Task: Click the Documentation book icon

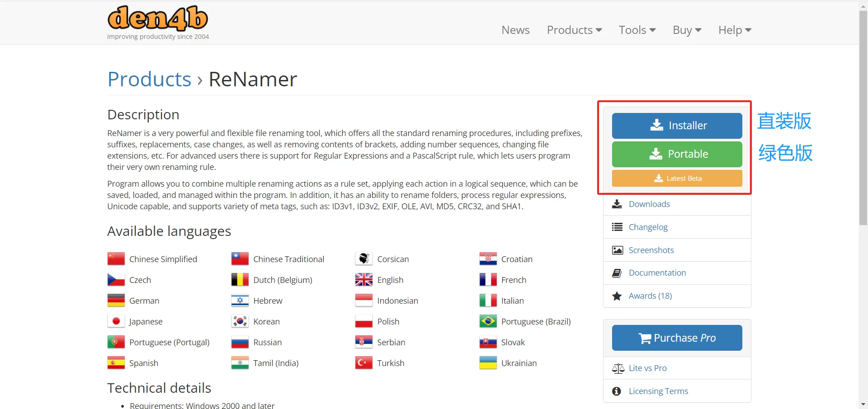Action: pyautogui.click(x=617, y=273)
